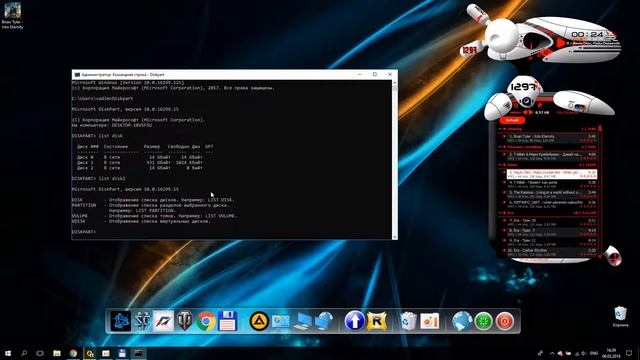The height and width of the screenshot is (360, 640).
Task: Click the AIMP playlist resize corner button
Action: pos(613,256)
